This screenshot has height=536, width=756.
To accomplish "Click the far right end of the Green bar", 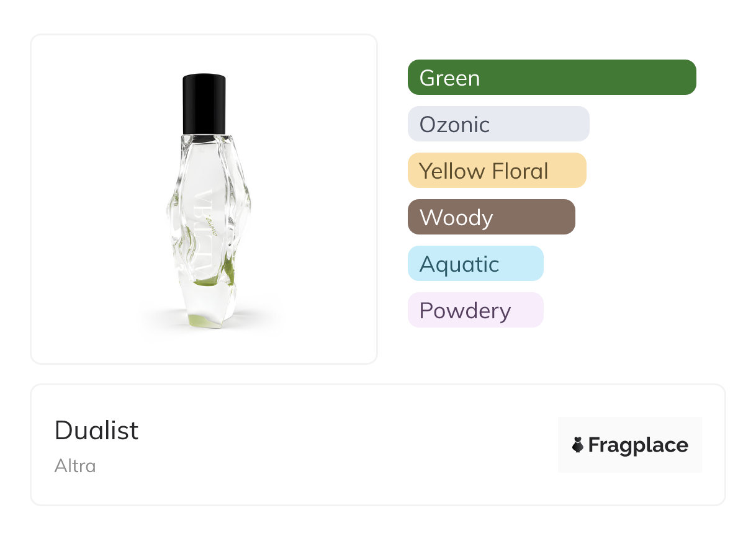I will (688, 78).
